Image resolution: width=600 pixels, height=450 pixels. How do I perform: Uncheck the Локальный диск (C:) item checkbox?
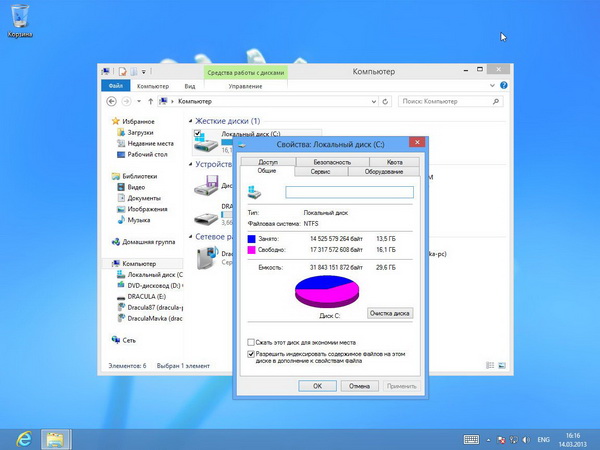198,133
